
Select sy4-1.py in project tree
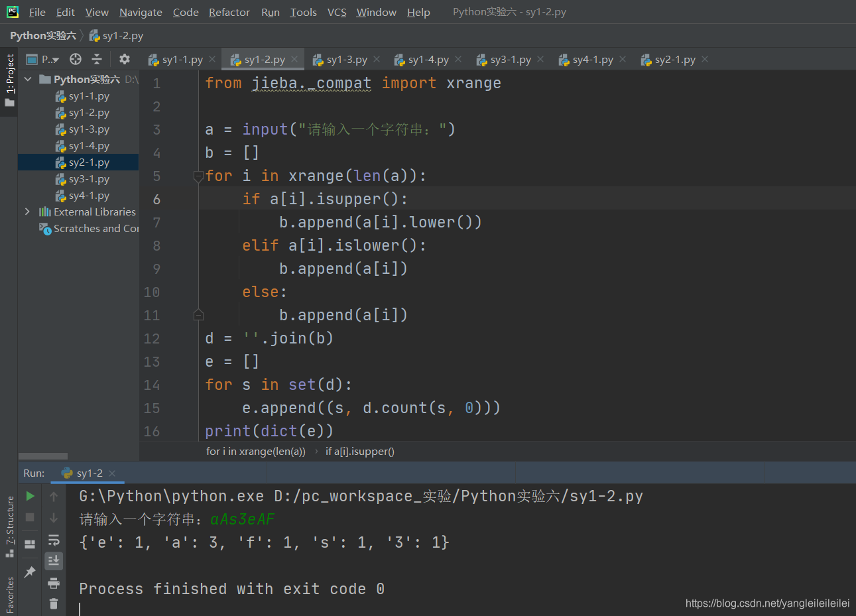tap(82, 196)
